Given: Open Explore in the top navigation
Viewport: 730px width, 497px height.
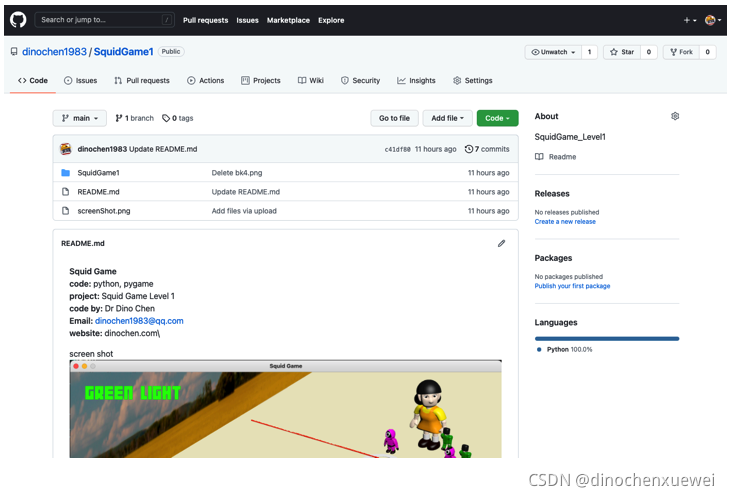Looking at the screenshot, I should 331,20.
